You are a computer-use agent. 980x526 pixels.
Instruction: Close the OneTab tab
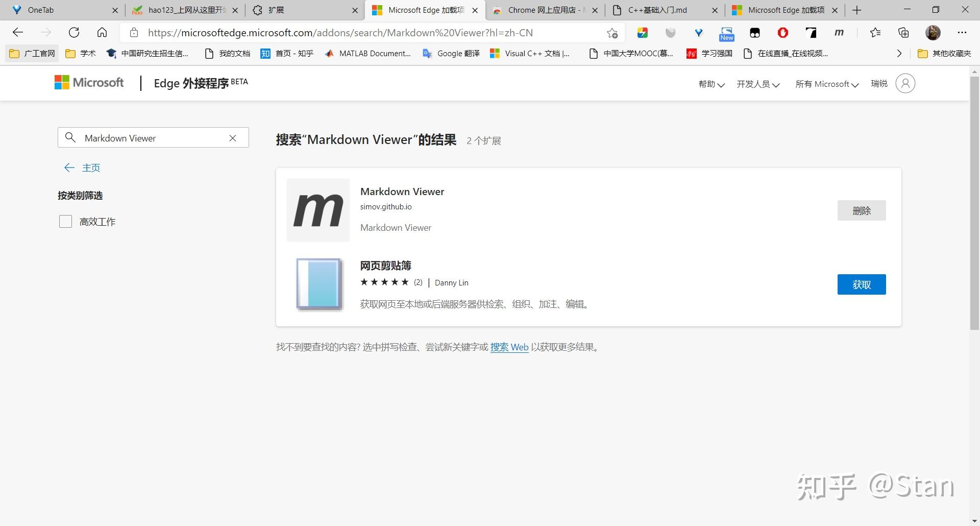115,10
